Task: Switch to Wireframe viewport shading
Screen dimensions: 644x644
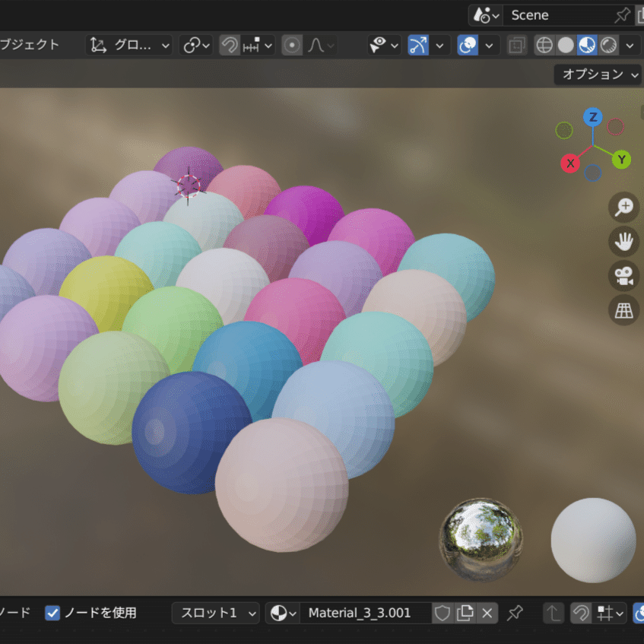Action: point(545,45)
